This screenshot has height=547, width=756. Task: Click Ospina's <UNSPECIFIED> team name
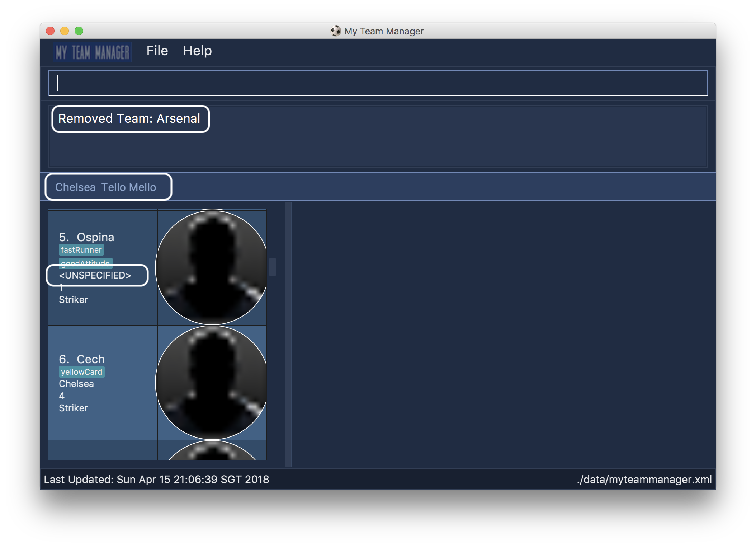(95, 275)
